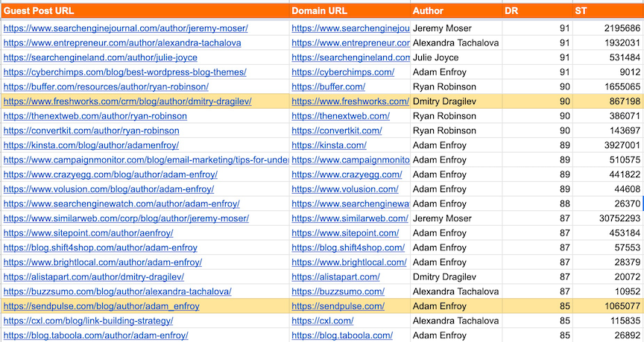Open https://www.similarweb.com/ domain link

coord(350,219)
